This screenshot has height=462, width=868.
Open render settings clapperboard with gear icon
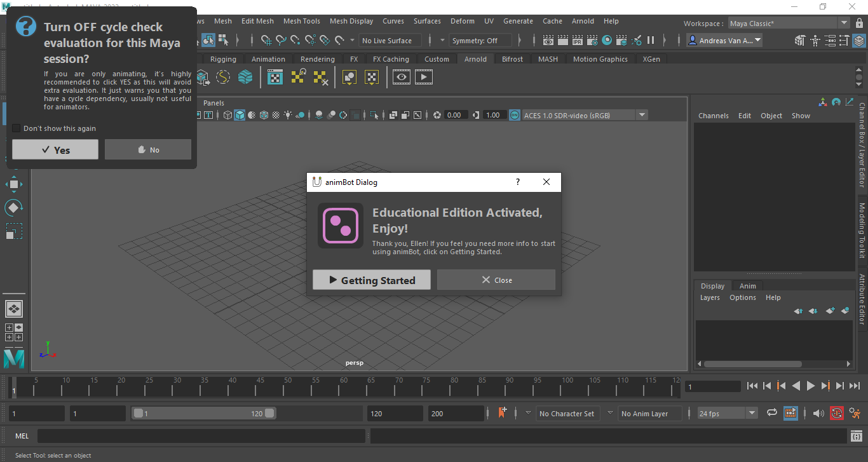592,41
